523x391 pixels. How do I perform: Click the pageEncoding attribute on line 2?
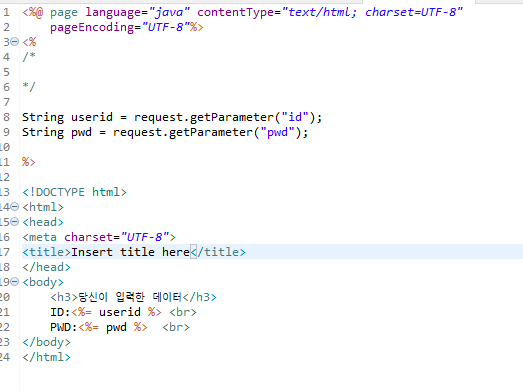coord(92,27)
